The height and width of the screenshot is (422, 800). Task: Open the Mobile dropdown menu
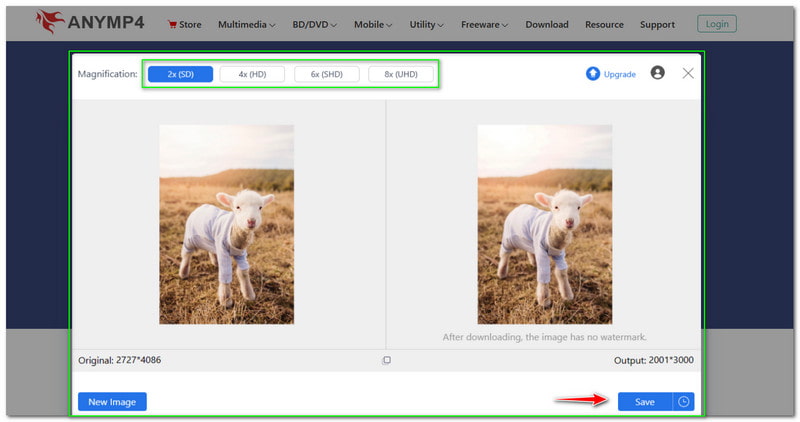point(375,24)
